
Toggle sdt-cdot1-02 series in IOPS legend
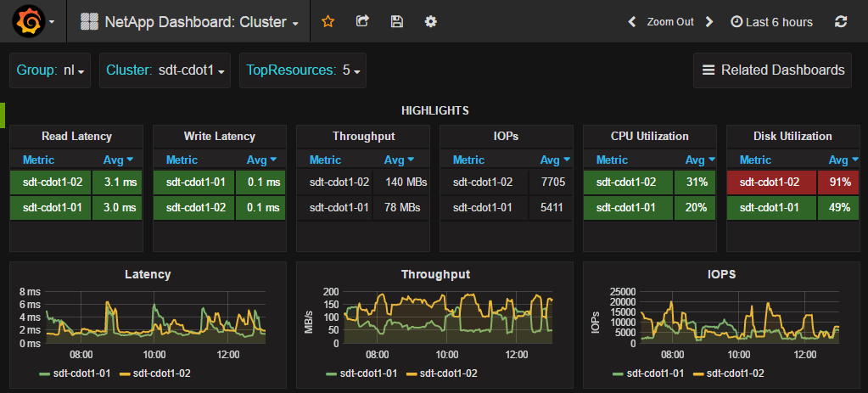[x=735, y=373]
